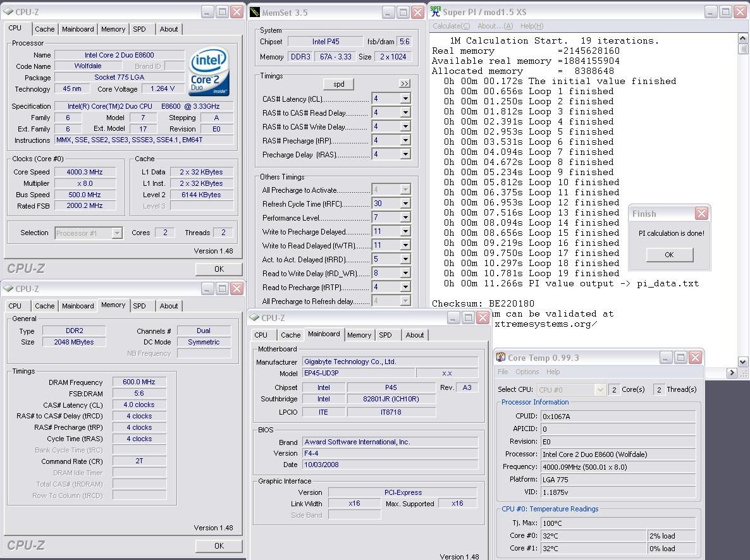Click Checksum: BE220180 line in Super PI
The width and height of the screenshot is (750, 560).
[x=483, y=303]
